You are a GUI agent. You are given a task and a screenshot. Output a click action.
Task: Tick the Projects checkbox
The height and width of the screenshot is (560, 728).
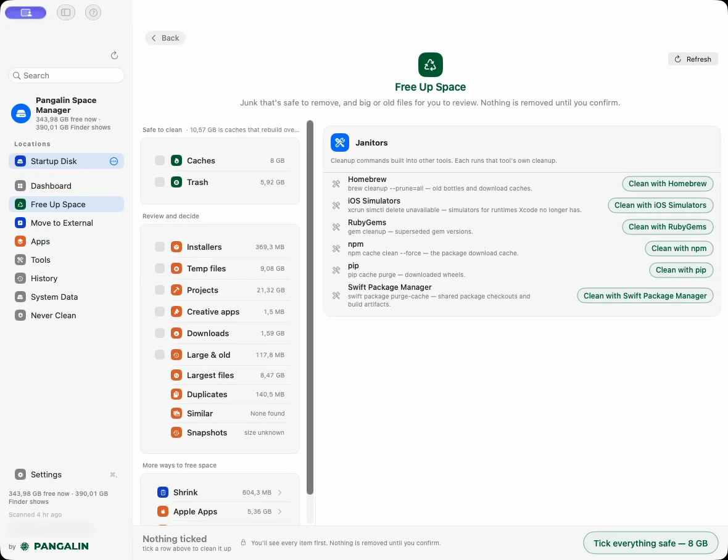click(160, 290)
